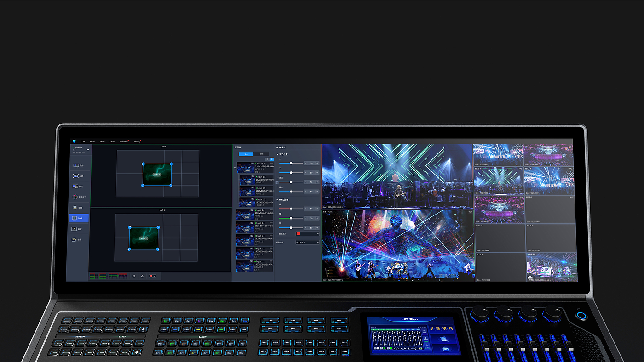The width and height of the screenshot is (644, 362).
Task: Open the 设备 device page in the sidebar
Action: tap(79, 165)
